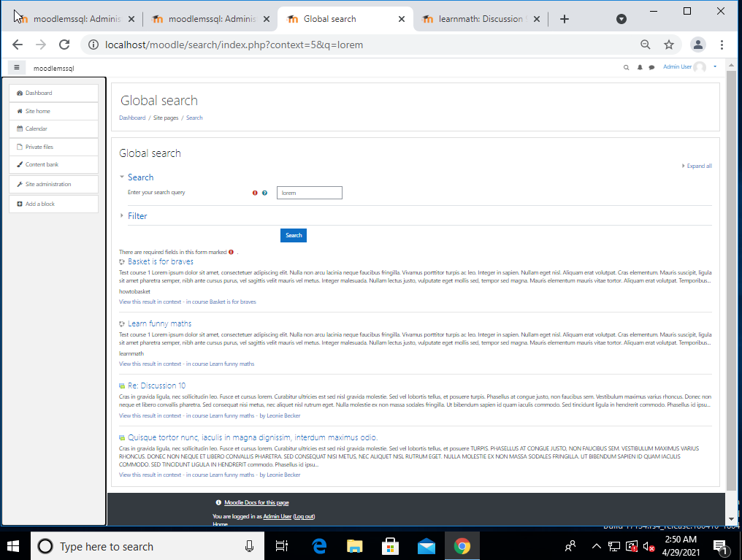Open the notifications bell icon

(x=640, y=68)
